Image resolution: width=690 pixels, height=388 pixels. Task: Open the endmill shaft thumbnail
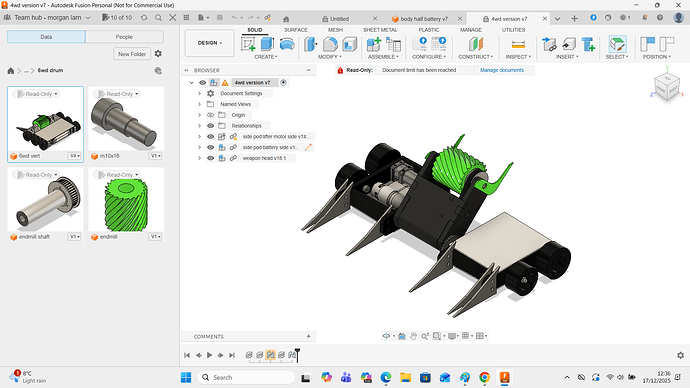coord(45,199)
